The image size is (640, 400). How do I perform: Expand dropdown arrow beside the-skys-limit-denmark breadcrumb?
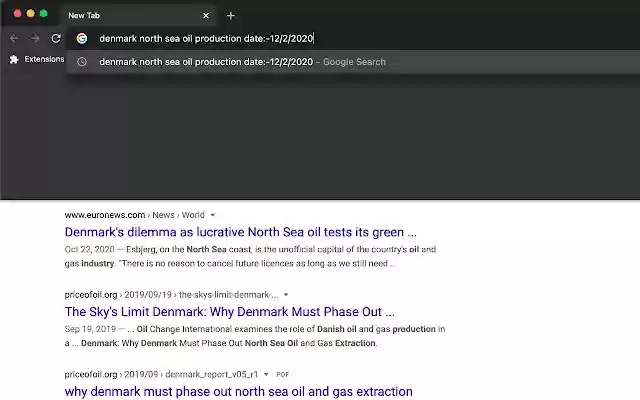point(286,294)
